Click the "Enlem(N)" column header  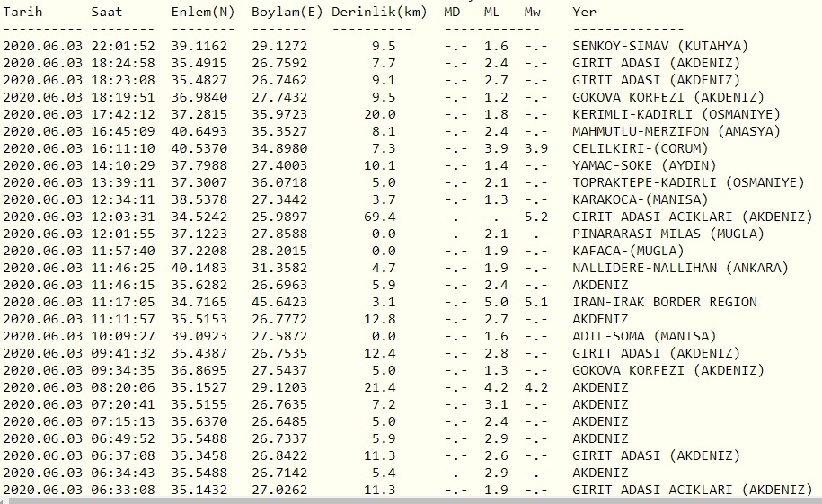(203, 13)
